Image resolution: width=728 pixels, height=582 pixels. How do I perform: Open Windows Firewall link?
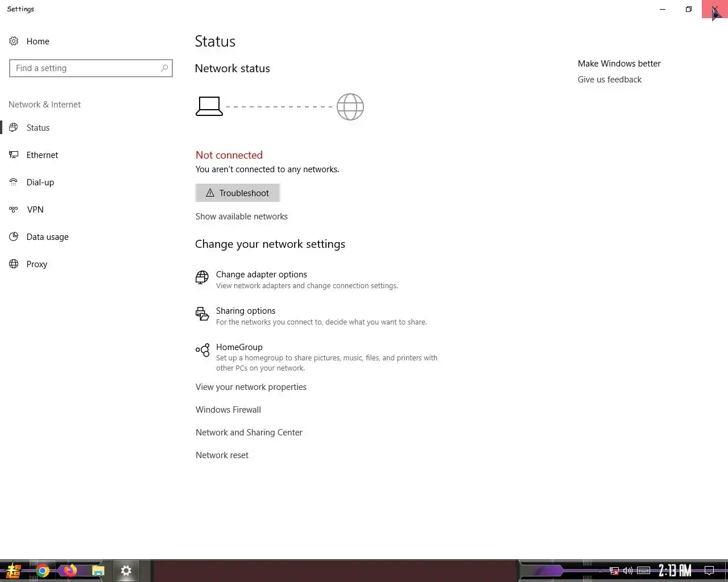pyautogui.click(x=228, y=410)
